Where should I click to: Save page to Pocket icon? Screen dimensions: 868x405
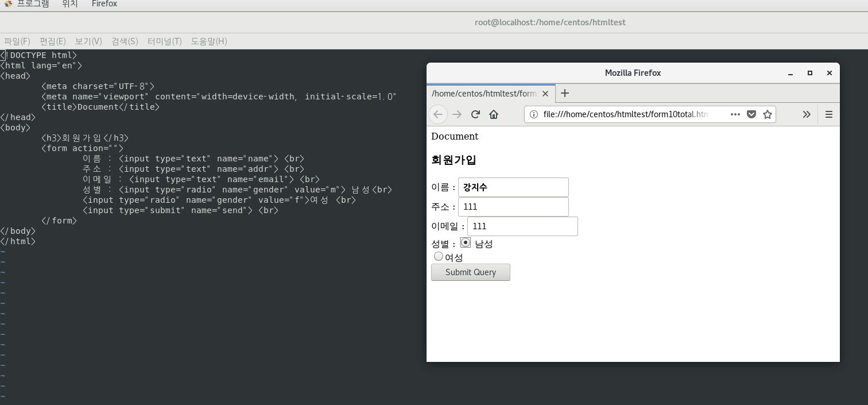(751, 114)
